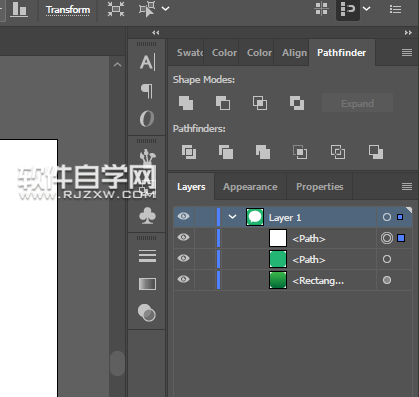Click the Transform link in control bar
This screenshot has width=419, height=397.
pyautogui.click(x=68, y=10)
